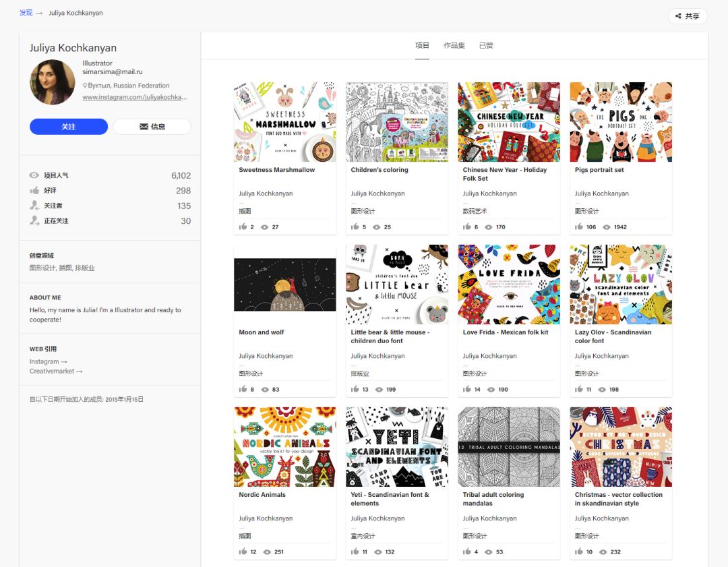Viewport: 728px width, 567px height.
Task: Click the share icon button
Action: (678, 16)
